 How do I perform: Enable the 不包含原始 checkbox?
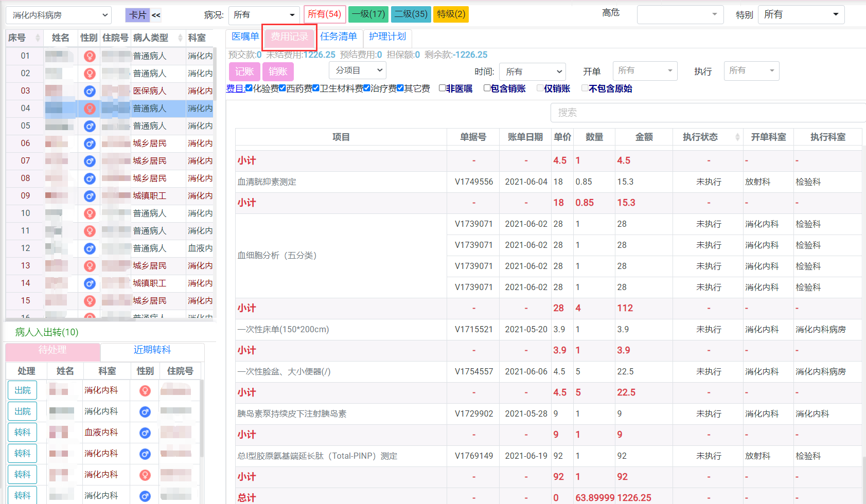585,88
